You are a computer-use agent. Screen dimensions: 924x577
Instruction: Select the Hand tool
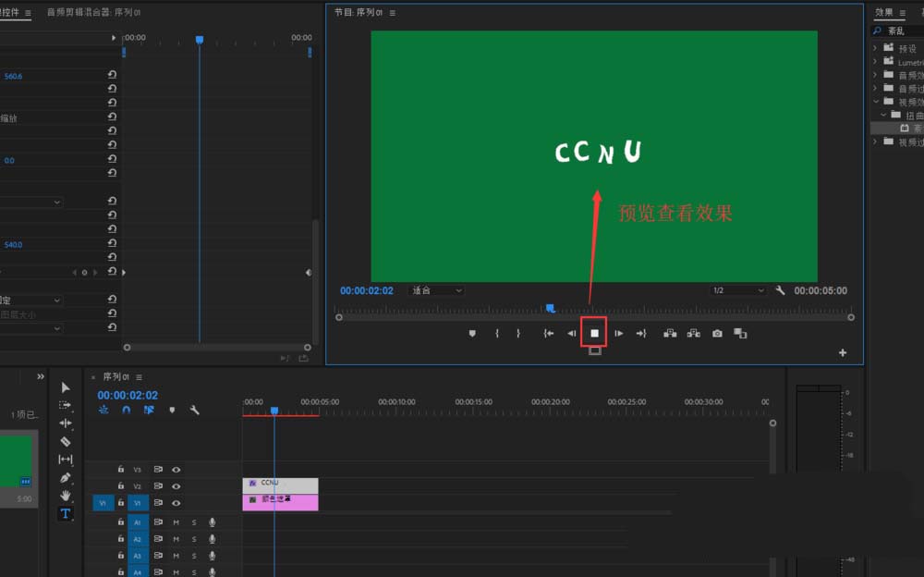click(x=65, y=497)
